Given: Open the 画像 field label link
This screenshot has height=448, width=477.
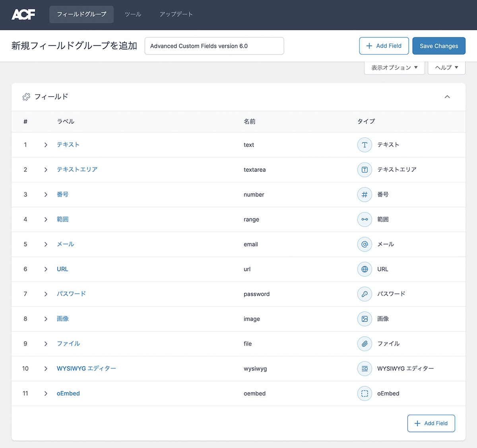Looking at the screenshot, I should point(62,319).
